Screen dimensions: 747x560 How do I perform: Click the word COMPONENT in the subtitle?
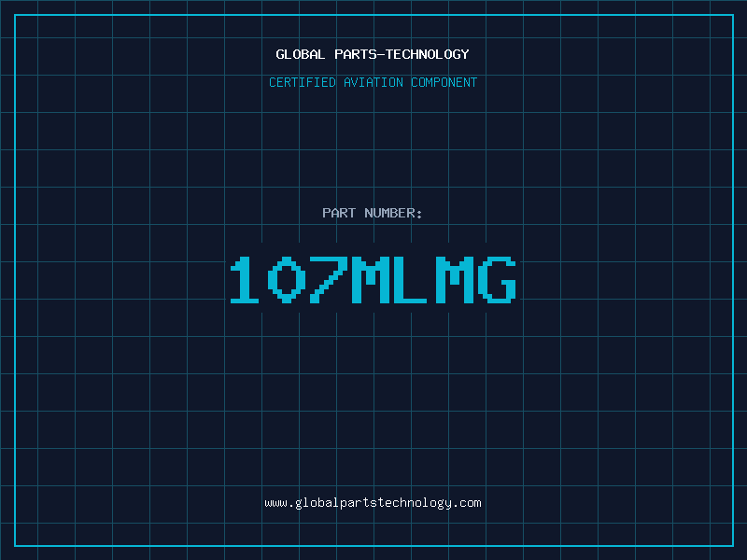pos(444,82)
